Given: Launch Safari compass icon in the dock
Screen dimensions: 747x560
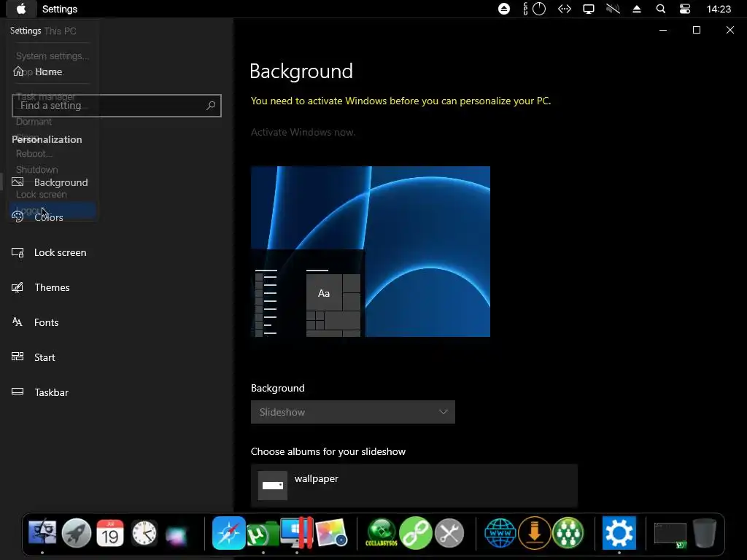Looking at the screenshot, I should click(x=229, y=533).
